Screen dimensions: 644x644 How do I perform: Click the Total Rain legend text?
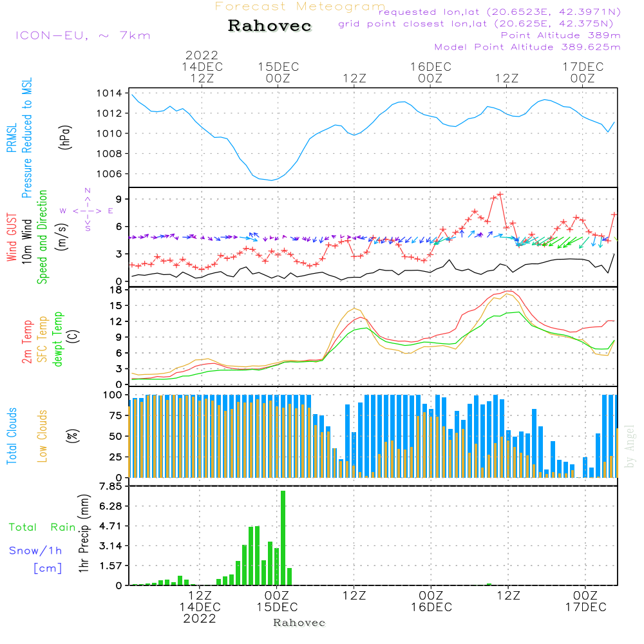(x=43, y=527)
